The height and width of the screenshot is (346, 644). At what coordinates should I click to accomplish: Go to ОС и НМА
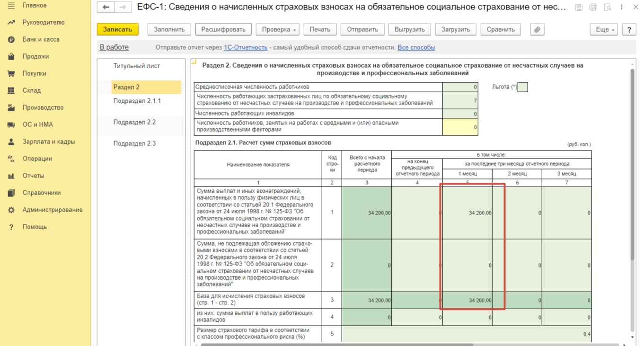coord(37,124)
